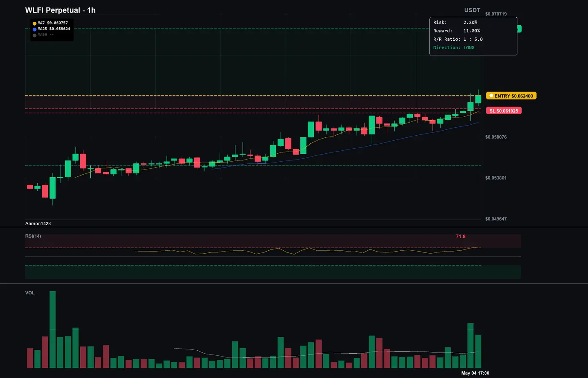This screenshot has height=378, width=588.
Task: Click the MA25 $0.059624 legend value
Action: click(x=54, y=29)
